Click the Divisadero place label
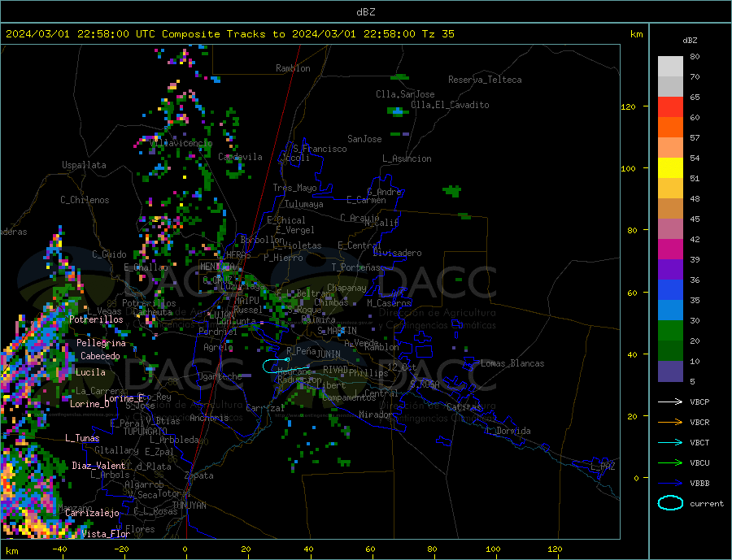 point(397,253)
